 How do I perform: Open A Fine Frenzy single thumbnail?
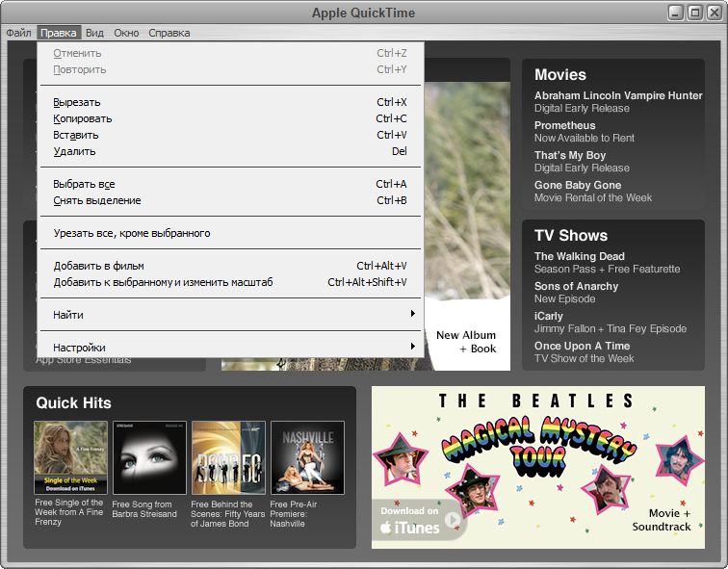[70, 457]
